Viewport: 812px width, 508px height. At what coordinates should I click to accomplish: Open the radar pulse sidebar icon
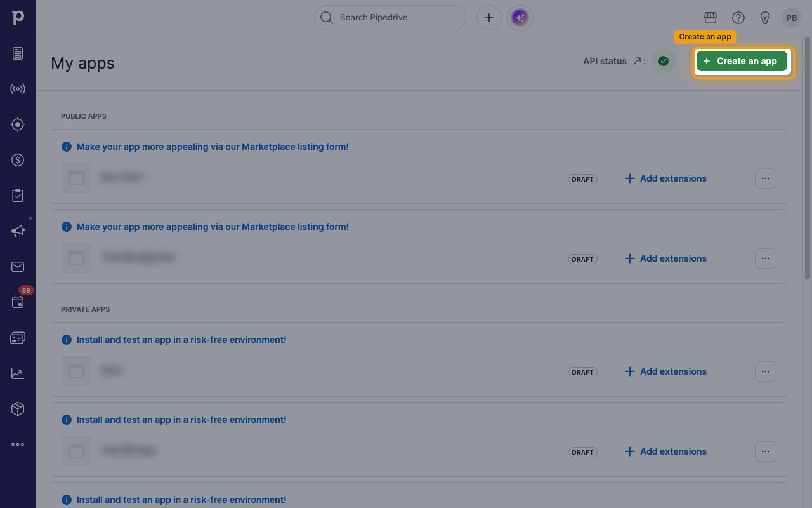point(18,89)
